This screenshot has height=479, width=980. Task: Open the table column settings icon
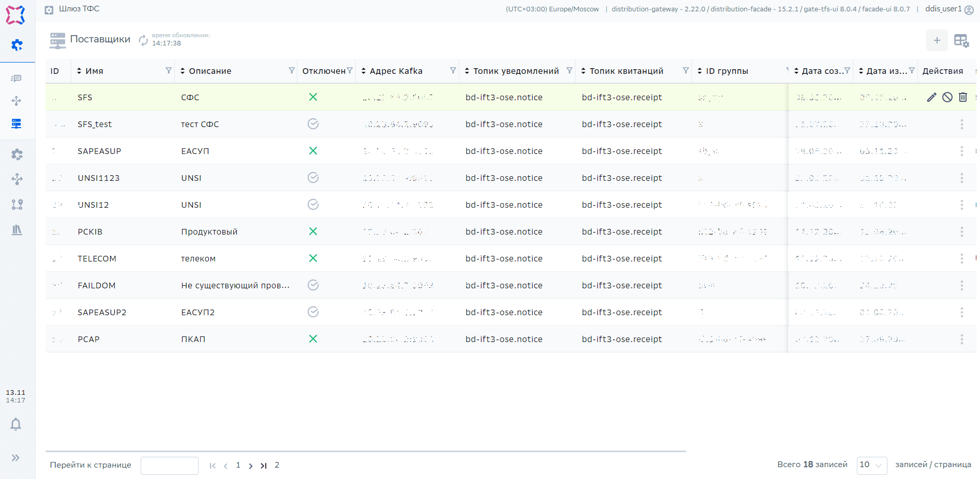pyautogui.click(x=961, y=40)
